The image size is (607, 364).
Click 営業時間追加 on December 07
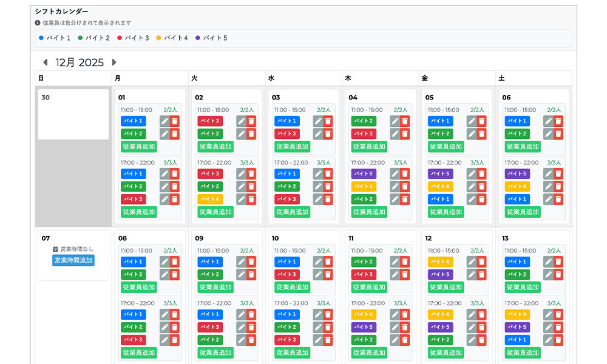[x=73, y=260]
